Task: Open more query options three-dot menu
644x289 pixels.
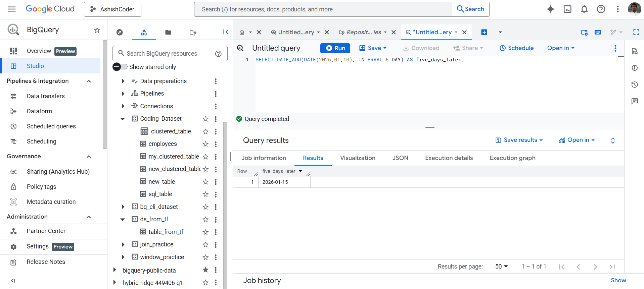Action: (615, 48)
